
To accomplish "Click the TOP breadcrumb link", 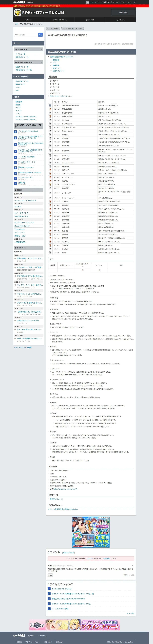I will click(17, 24).
